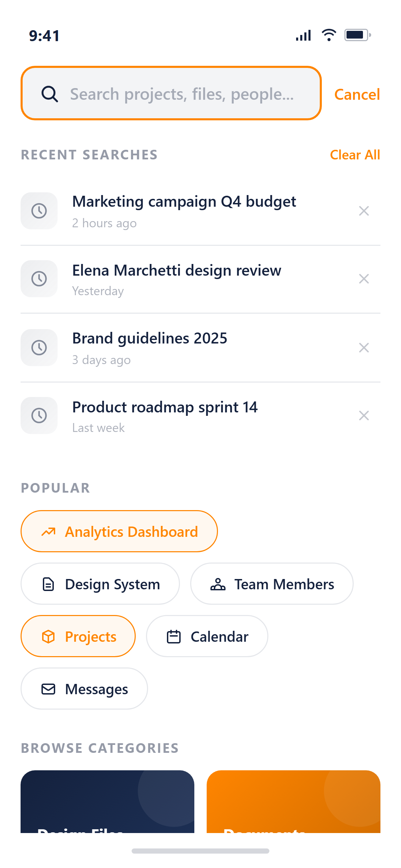Choose the Messages chip
The height and width of the screenshot is (868, 401).
pyautogui.click(x=84, y=689)
